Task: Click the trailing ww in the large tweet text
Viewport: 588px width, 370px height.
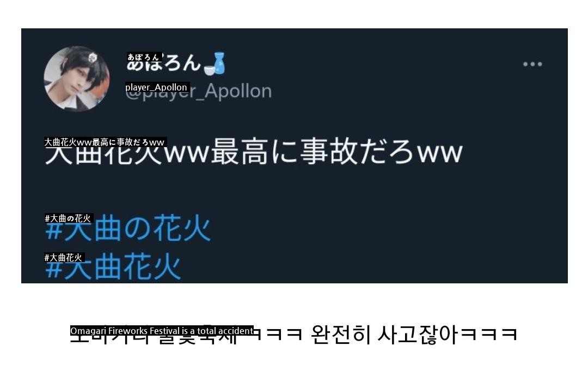Action: (440, 153)
